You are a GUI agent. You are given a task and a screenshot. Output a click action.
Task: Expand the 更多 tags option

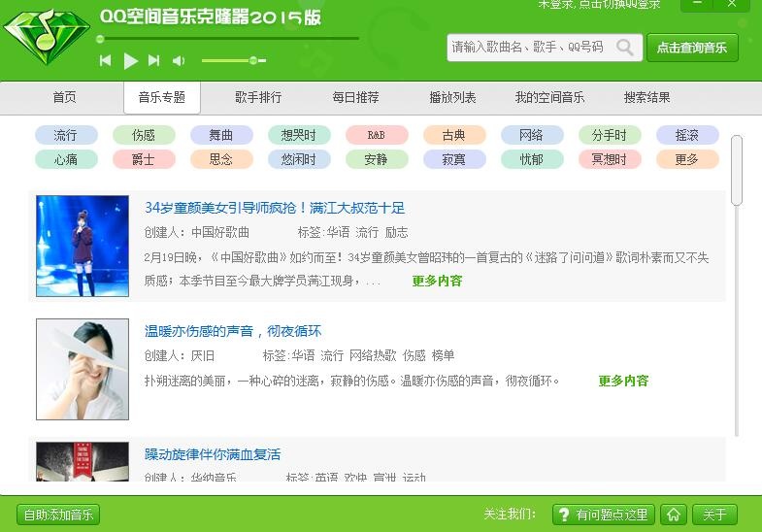click(x=687, y=159)
